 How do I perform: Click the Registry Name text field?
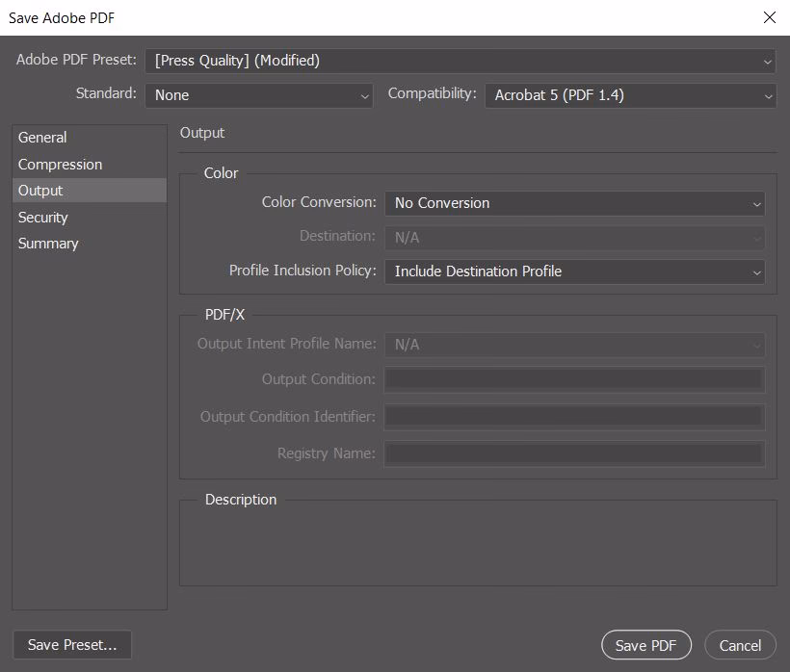pos(574,453)
